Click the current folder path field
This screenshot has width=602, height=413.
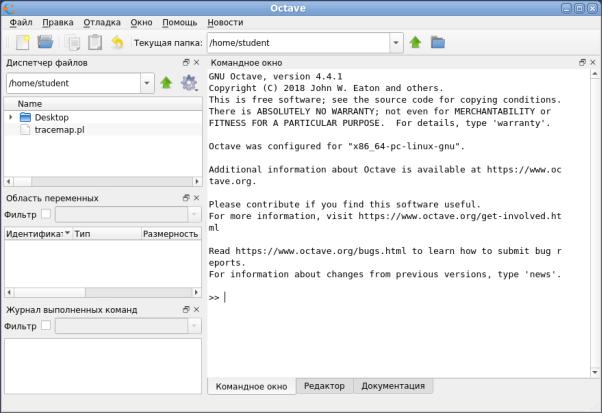click(298, 43)
